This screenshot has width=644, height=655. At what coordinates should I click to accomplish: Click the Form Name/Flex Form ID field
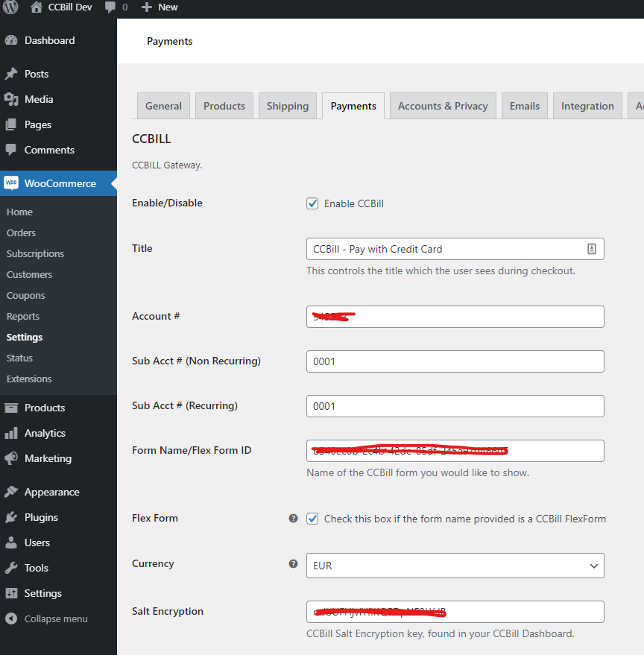point(455,451)
